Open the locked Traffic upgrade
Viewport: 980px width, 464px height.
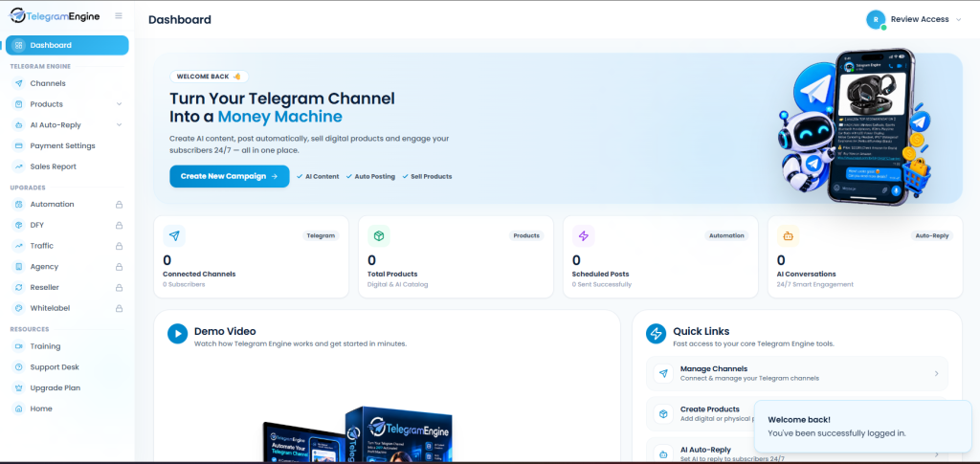(67, 246)
